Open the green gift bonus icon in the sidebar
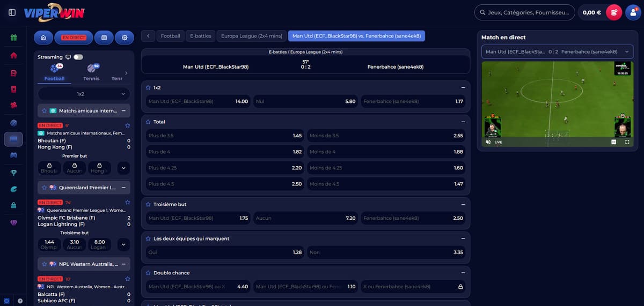The height and width of the screenshot is (306, 644). click(13, 38)
